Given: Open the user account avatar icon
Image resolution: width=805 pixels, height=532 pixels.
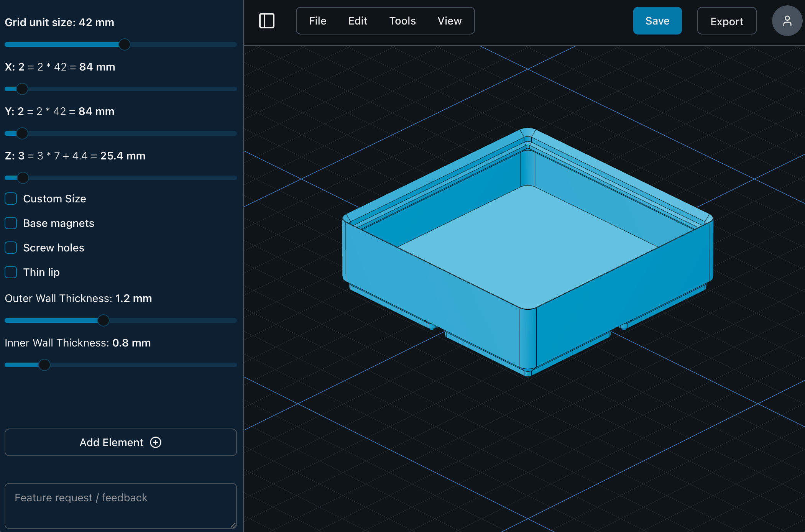Looking at the screenshot, I should 787,21.
